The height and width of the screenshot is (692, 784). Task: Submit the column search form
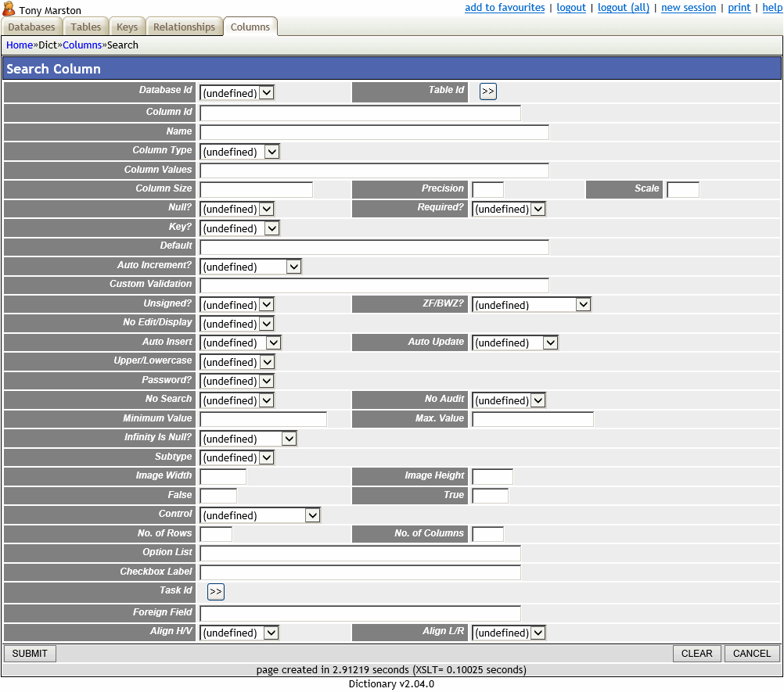point(29,653)
